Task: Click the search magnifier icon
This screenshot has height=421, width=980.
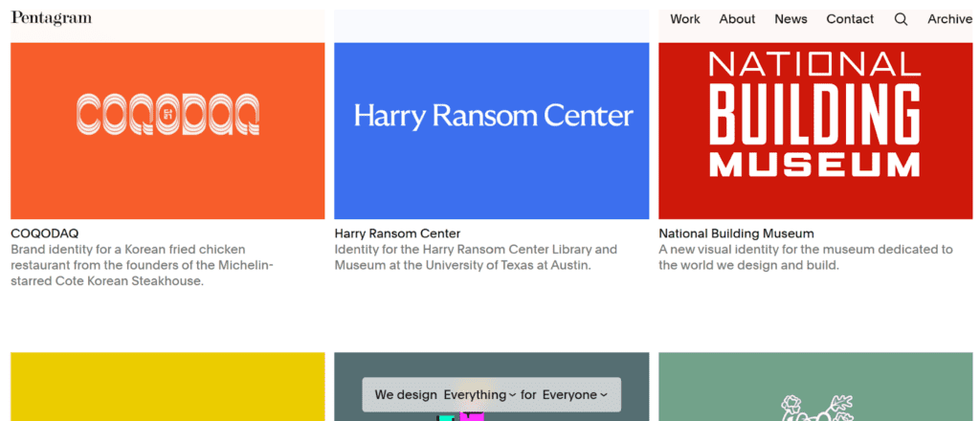Action: [x=901, y=19]
